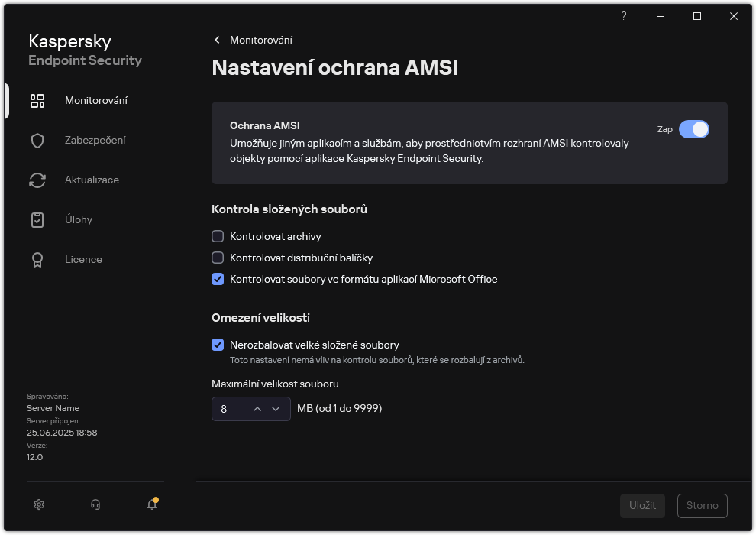Disable the Ochrana AMSI toggle
756x535 pixels.
(695, 130)
